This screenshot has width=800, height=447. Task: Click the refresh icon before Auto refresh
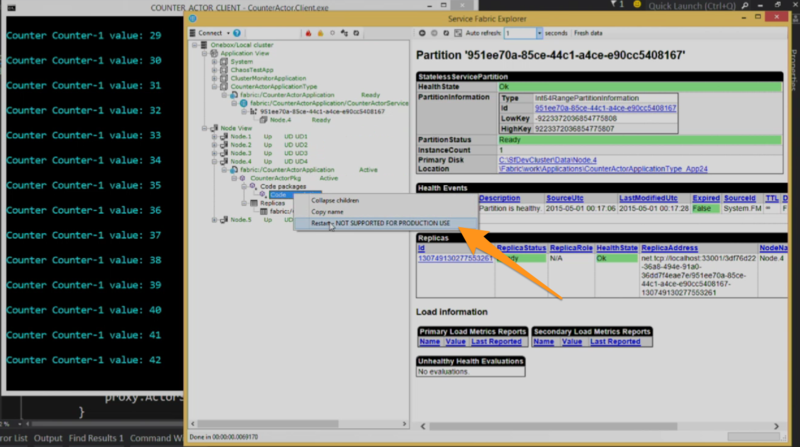coord(446,33)
